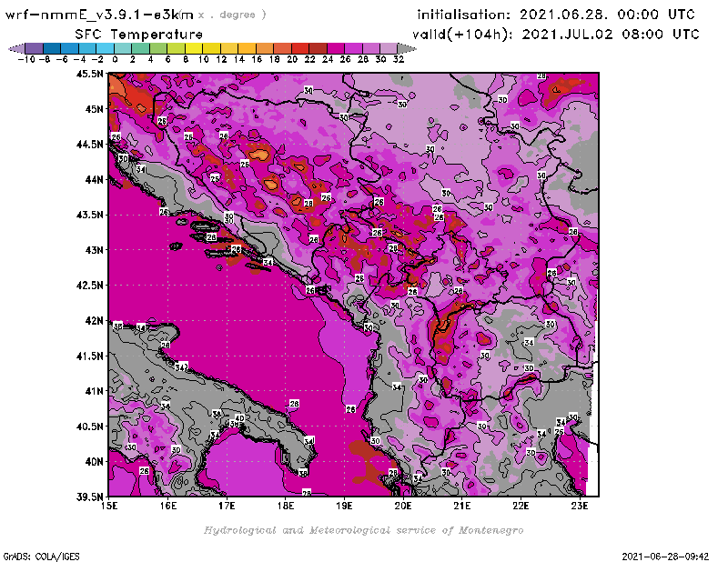728x562 pixels.
Task: Click the 'SFC Temperature' heading
Action: (x=139, y=35)
